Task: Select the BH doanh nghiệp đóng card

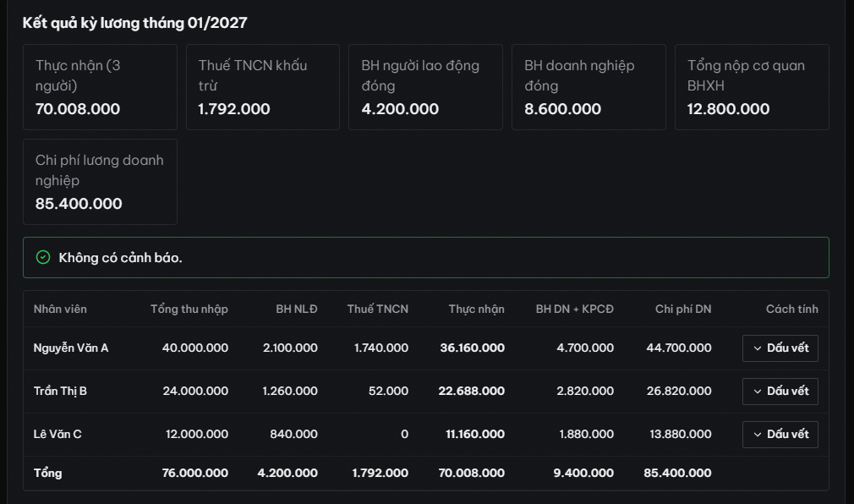Action: [x=588, y=87]
